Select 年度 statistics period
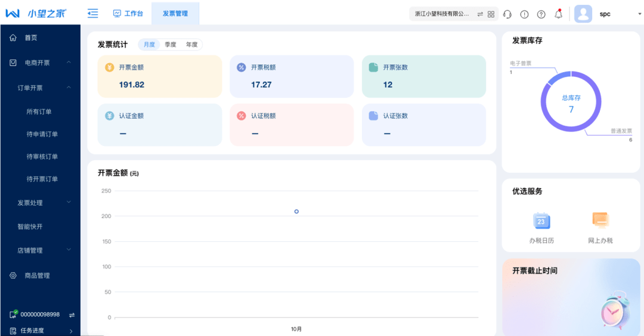Screen dimensions: 644x336 pos(192,44)
